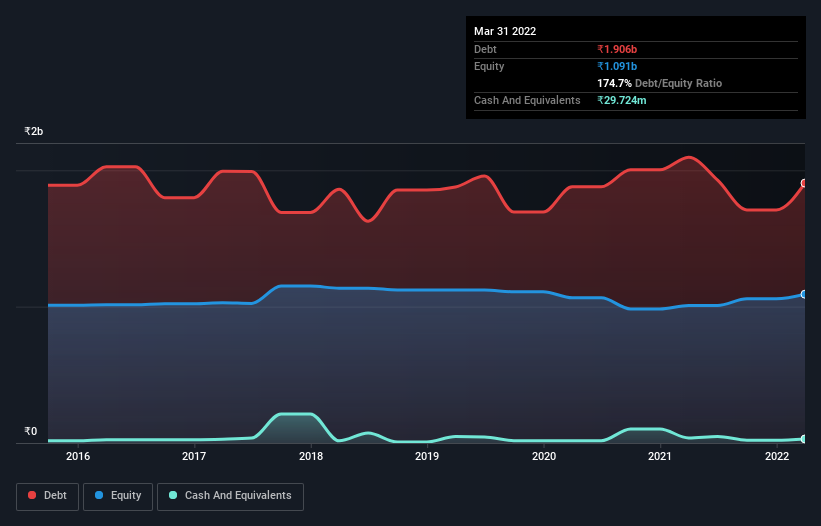
Task: Select the red Debt endpoint marker
Action: (x=804, y=183)
